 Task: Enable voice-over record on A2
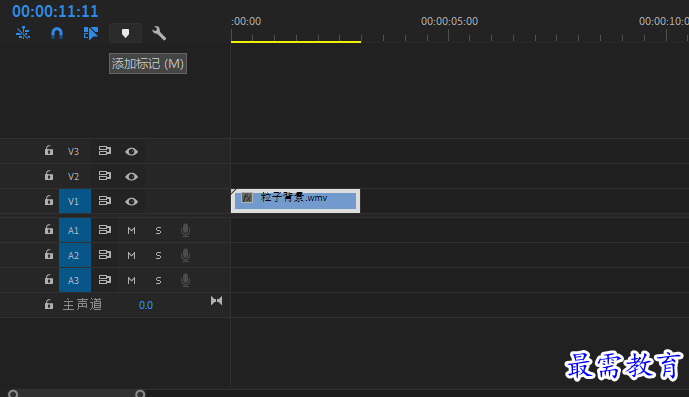coord(185,255)
